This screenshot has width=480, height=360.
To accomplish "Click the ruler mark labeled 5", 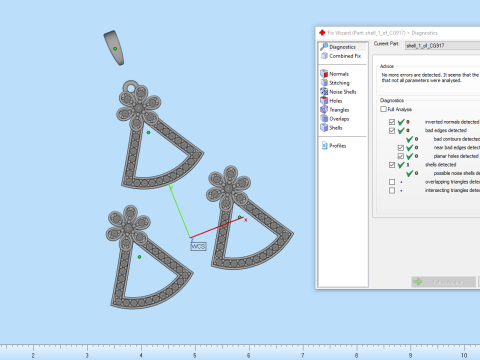I will (195, 355).
